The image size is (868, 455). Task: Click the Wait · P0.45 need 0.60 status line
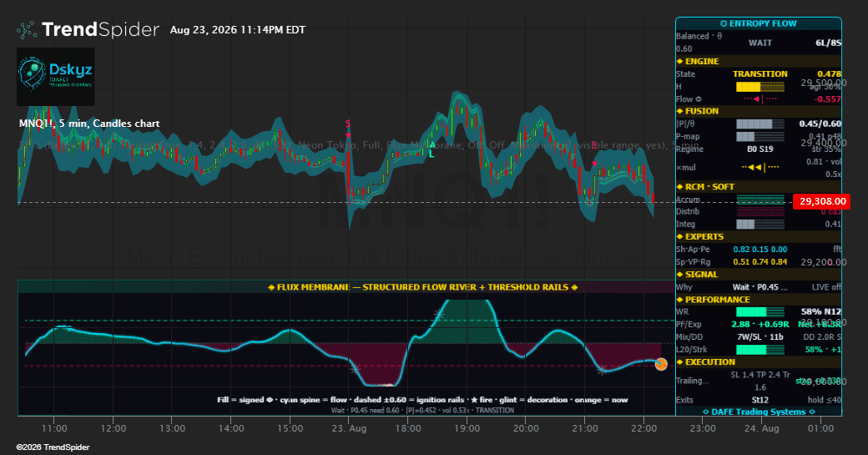click(x=422, y=410)
